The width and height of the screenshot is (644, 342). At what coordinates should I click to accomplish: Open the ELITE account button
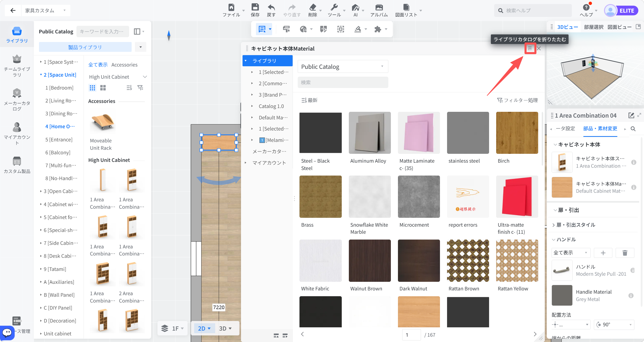(621, 11)
